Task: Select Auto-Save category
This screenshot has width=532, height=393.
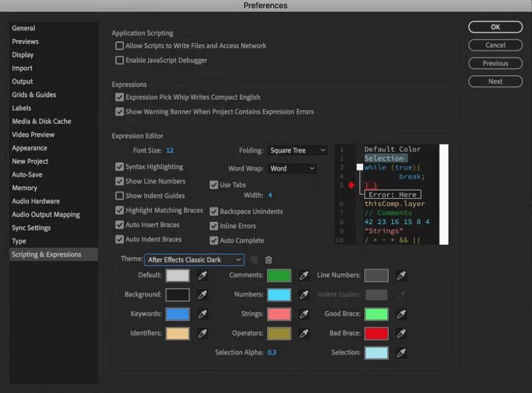Action: [27, 174]
